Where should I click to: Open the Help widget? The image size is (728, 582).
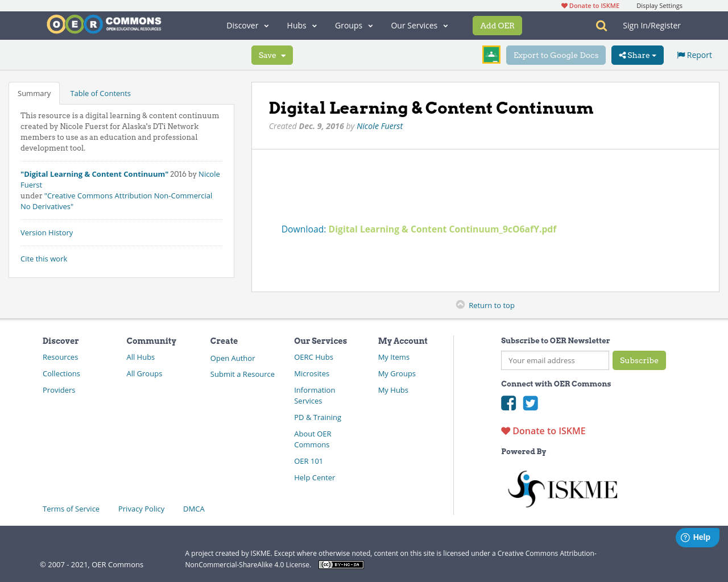[697, 537]
